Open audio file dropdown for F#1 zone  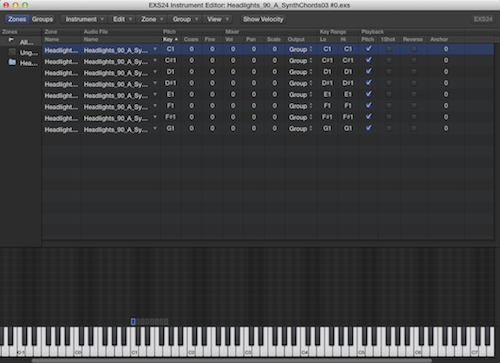coord(155,117)
